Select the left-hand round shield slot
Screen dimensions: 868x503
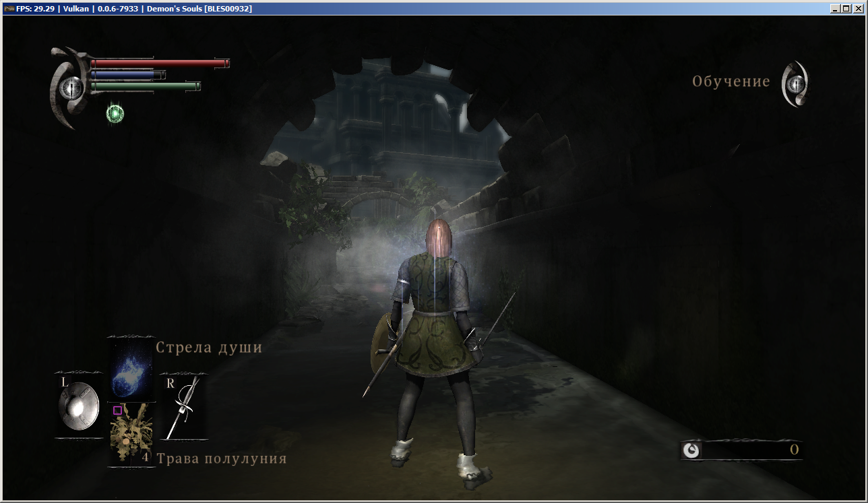click(79, 406)
